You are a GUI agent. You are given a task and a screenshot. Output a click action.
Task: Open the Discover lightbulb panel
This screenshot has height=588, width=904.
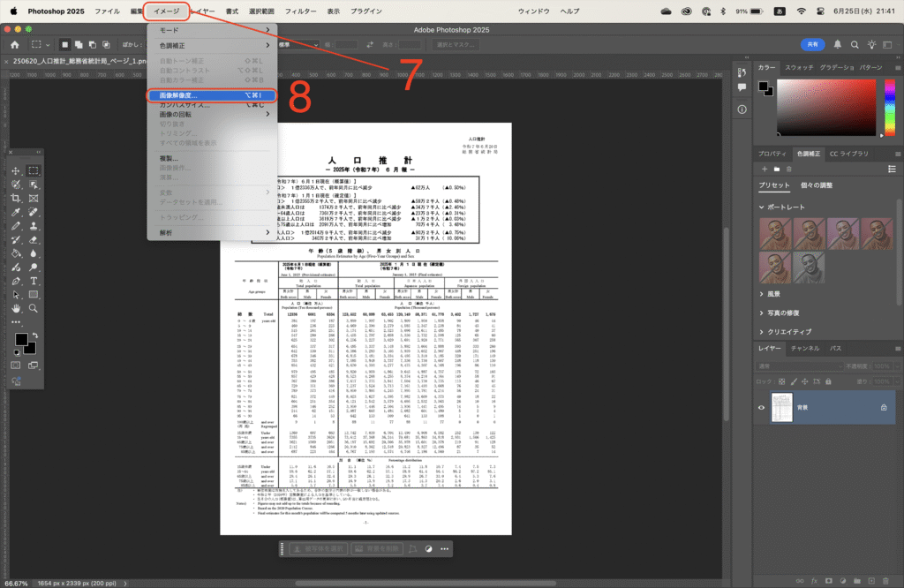871,45
